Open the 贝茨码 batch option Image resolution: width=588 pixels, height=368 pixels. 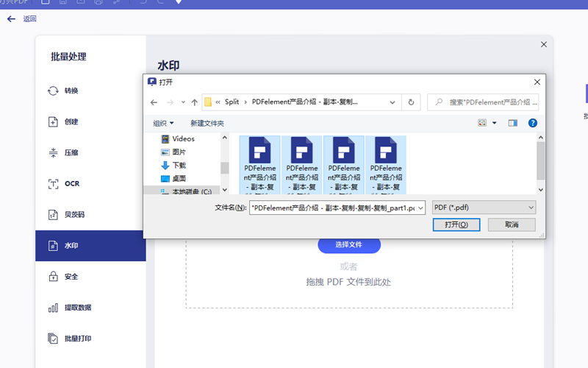tap(90, 215)
